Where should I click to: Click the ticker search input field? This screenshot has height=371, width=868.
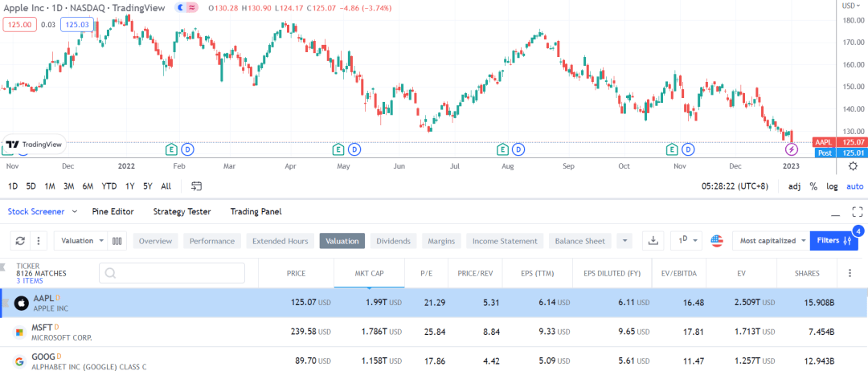tap(172, 273)
